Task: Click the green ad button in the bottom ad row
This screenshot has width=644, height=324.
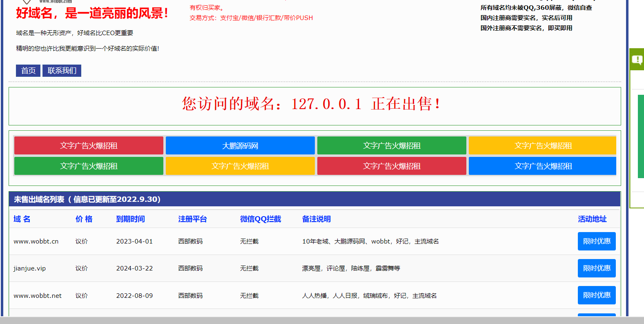Action: pos(89,166)
